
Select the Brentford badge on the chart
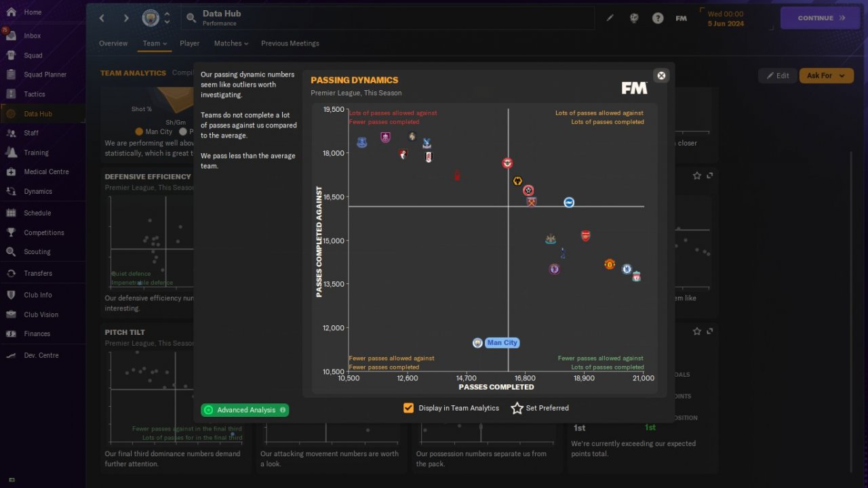[x=507, y=163]
